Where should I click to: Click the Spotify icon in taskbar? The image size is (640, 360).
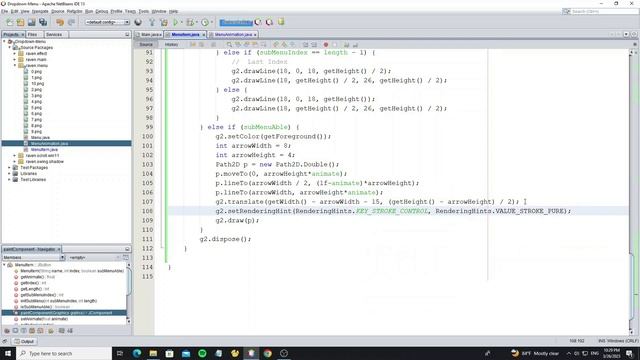tap(202, 353)
